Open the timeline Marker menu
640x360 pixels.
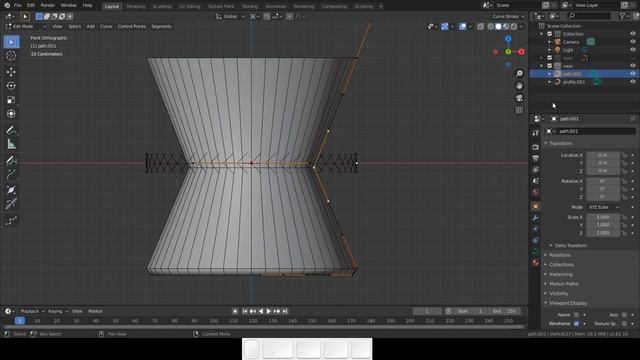click(95, 311)
